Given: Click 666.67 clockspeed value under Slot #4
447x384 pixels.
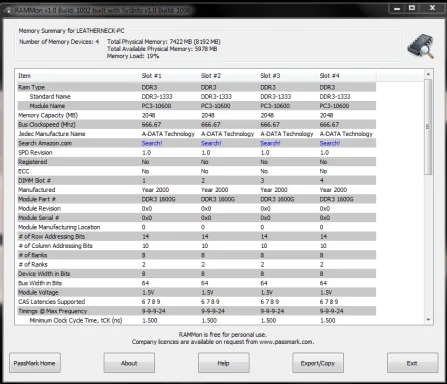Looking at the screenshot, I should 329,125.
